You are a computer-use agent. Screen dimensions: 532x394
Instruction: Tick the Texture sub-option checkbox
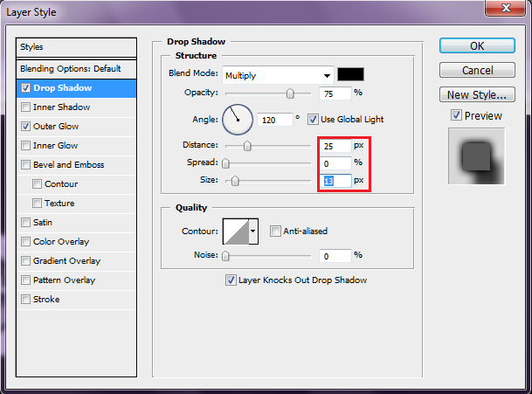click(37, 204)
